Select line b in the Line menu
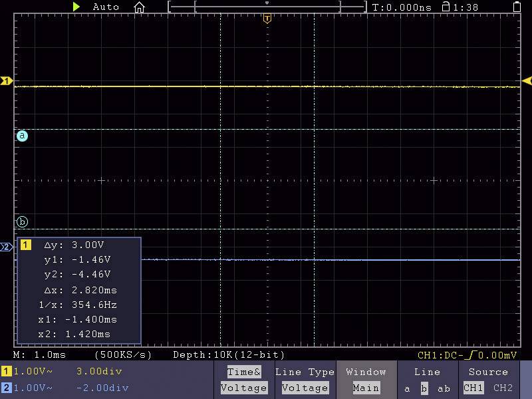 click(424, 388)
